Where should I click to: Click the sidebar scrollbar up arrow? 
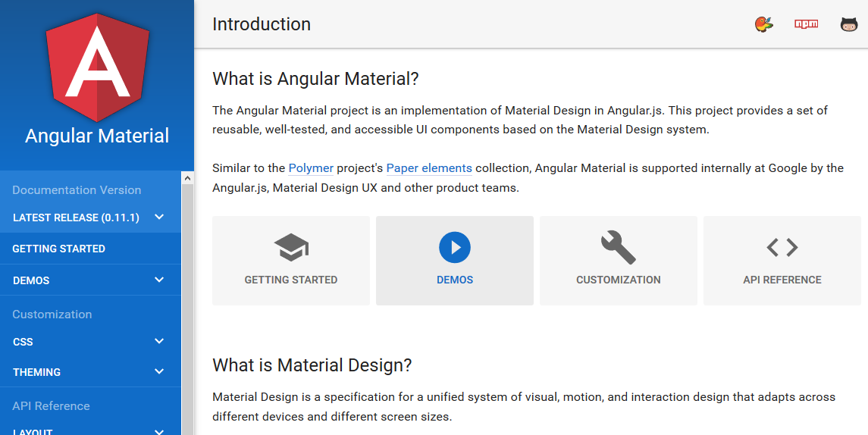tap(187, 178)
